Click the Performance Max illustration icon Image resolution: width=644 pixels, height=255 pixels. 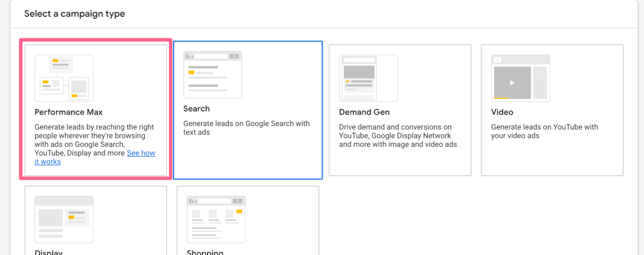click(x=64, y=78)
